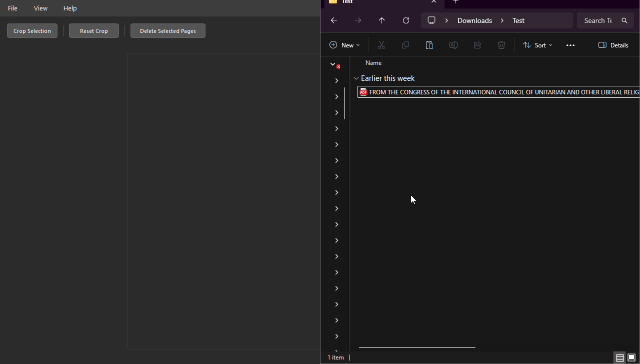
Task: Open the See more ellipsis menu
Action: click(x=570, y=45)
